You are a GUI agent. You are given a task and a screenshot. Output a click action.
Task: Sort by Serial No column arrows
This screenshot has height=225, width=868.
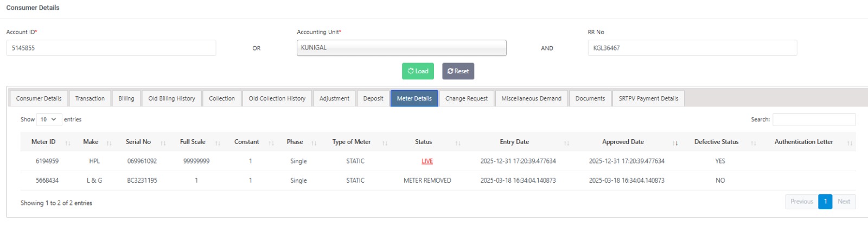tap(163, 143)
